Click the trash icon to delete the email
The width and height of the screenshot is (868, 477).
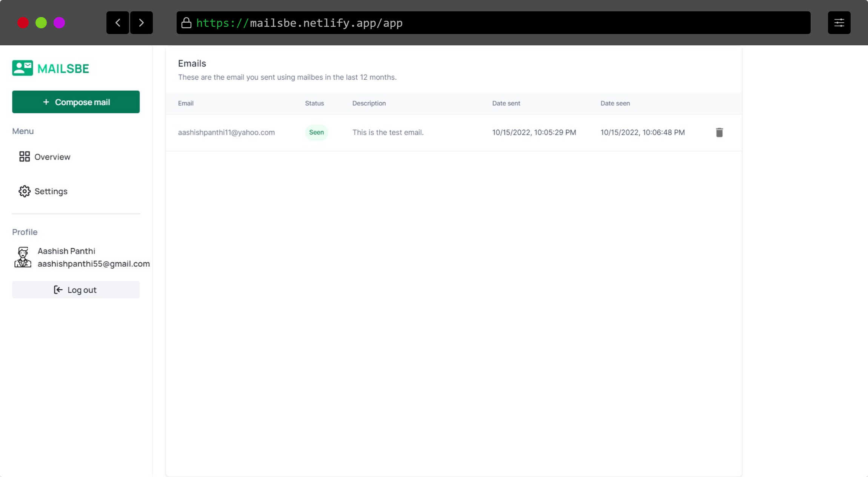(719, 133)
